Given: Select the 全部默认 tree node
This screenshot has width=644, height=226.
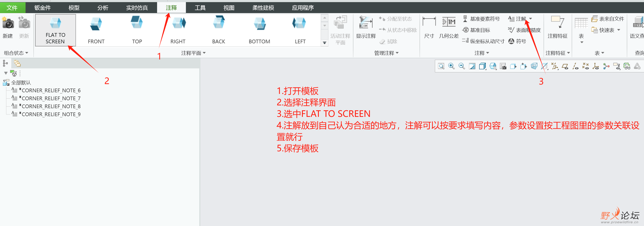Looking at the screenshot, I should coord(17,82).
